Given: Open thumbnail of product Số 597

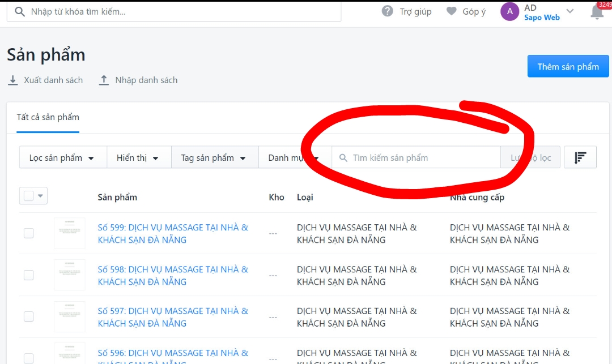Looking at the screenshot, I should pos(70,316).
